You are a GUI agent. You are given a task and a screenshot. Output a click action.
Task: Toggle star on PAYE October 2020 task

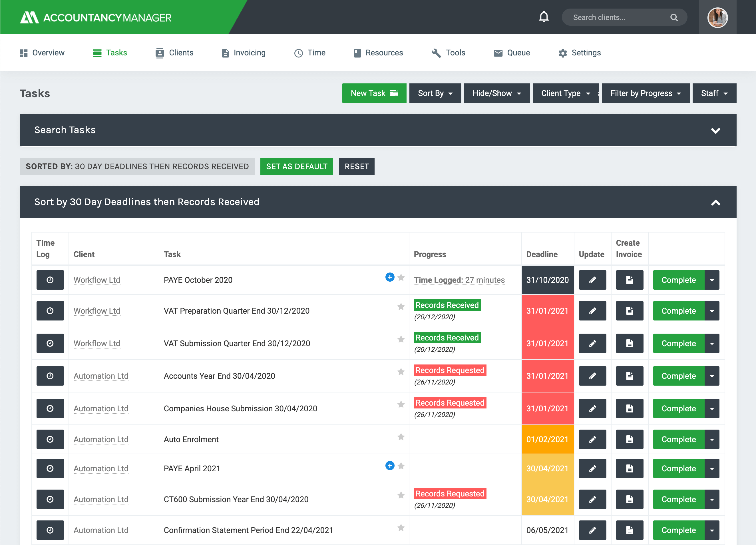tap(401, 278)
